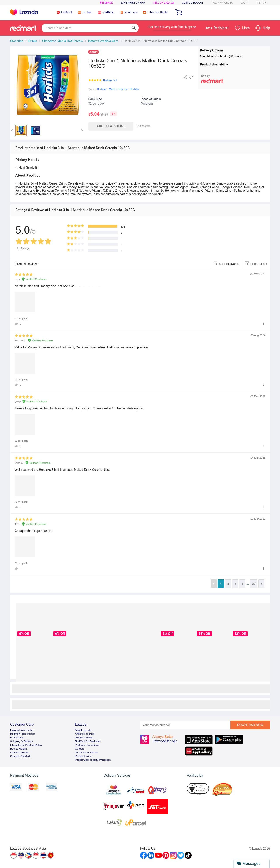This screenshot has height=868, width=280.
Task: Open options menu on Jane C.'s review
Action: point(264,507)
